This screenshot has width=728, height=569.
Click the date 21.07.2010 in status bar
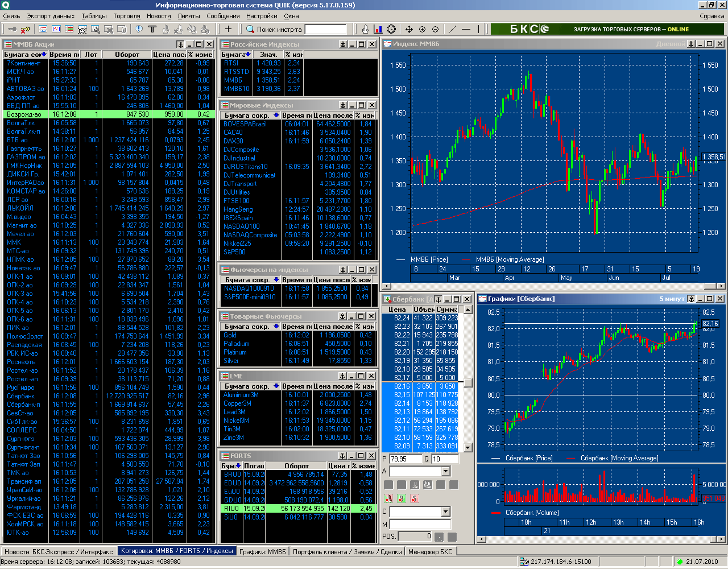(701, 562)
